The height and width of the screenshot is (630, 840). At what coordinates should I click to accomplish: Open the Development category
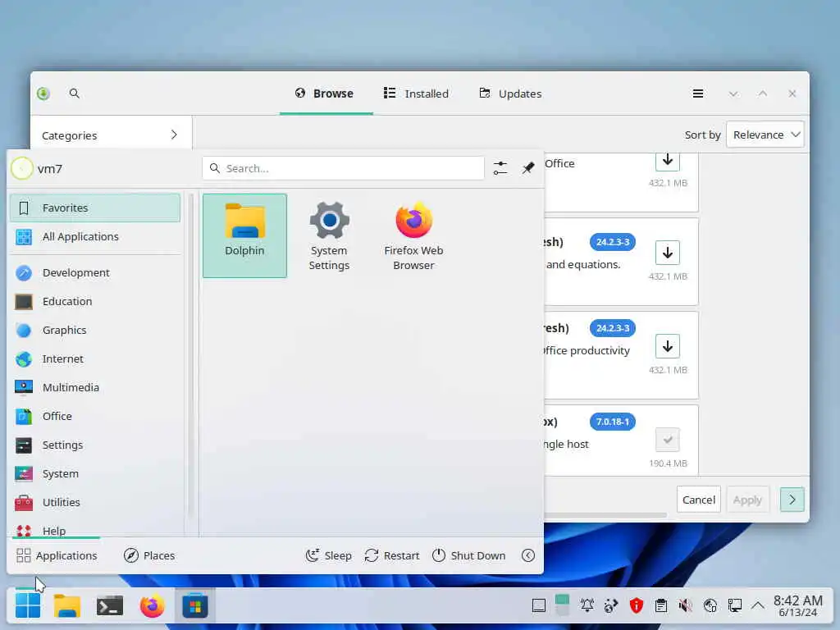95,272
